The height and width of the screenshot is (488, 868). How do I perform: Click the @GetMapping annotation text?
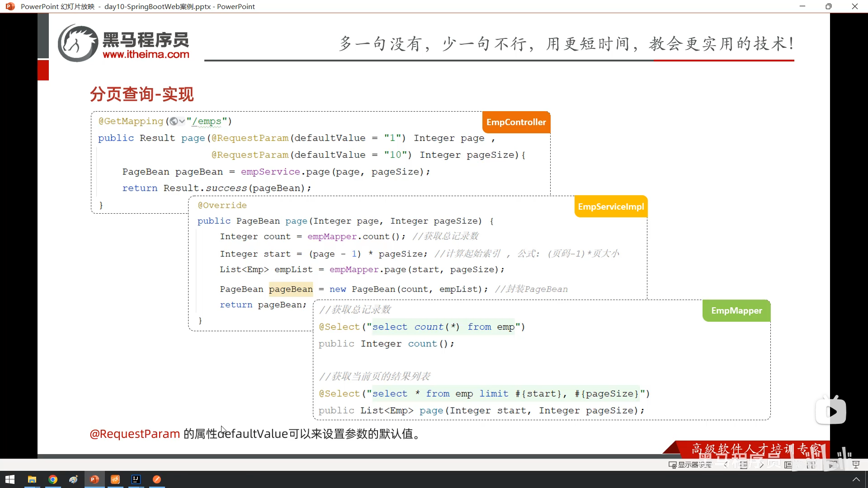tap(131, 121)
